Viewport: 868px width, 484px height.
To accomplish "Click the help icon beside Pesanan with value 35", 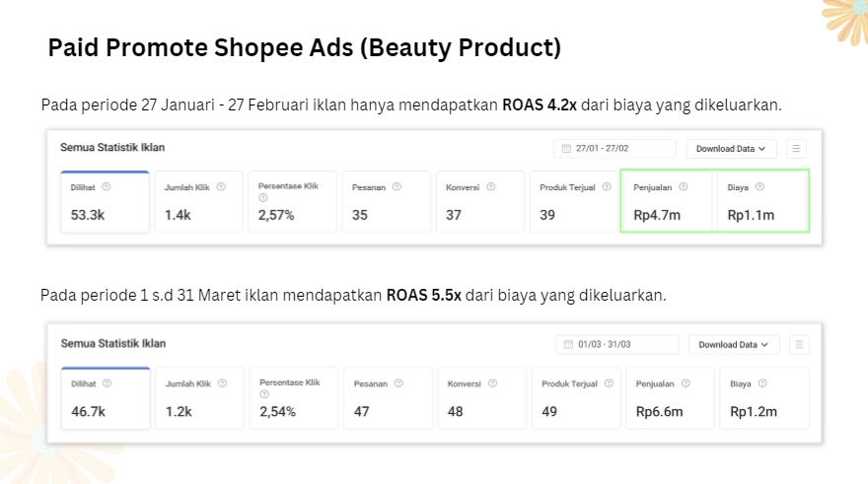I will pos(397,186).
